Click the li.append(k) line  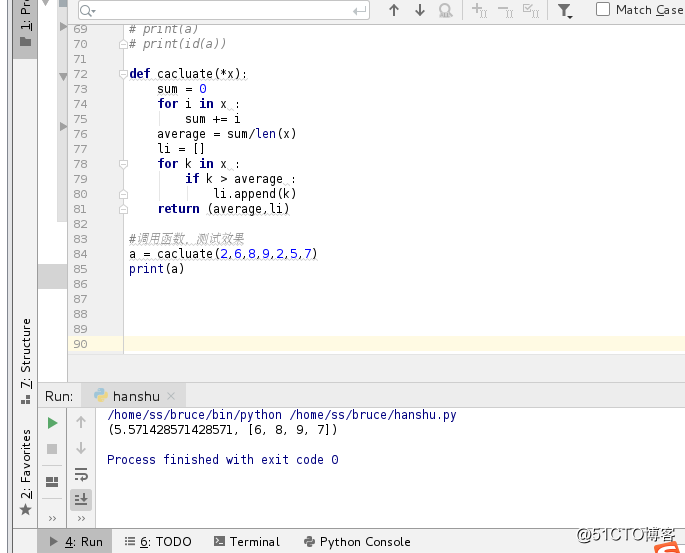[255, 194]
